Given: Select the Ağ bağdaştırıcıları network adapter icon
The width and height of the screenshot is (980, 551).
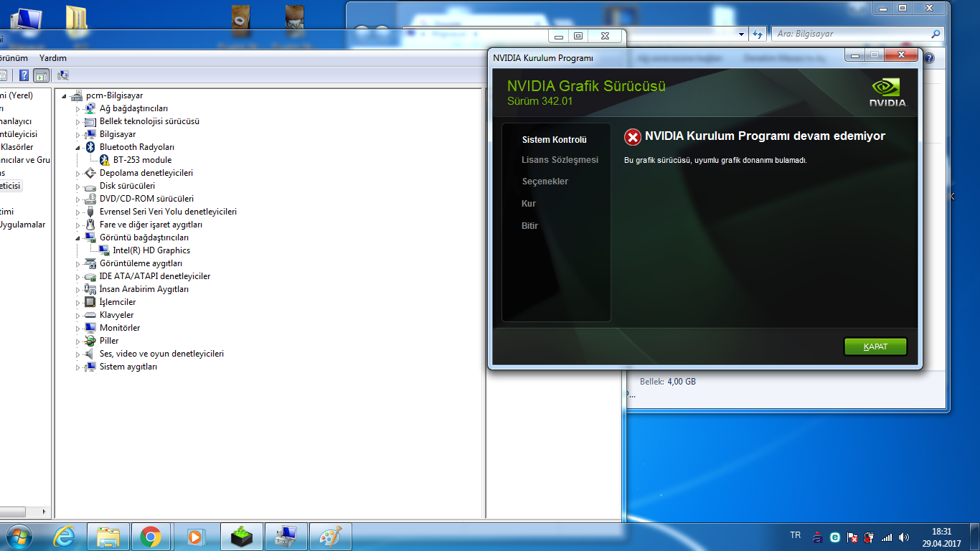Looking at the screenshot, I should pyautogui.click(x=90, y=108).
